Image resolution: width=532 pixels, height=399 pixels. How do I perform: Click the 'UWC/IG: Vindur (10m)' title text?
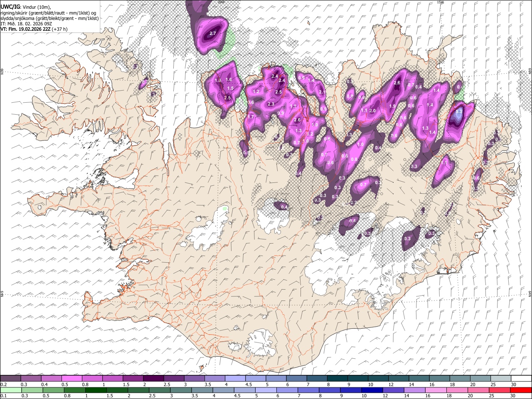(x=26, y=7)
